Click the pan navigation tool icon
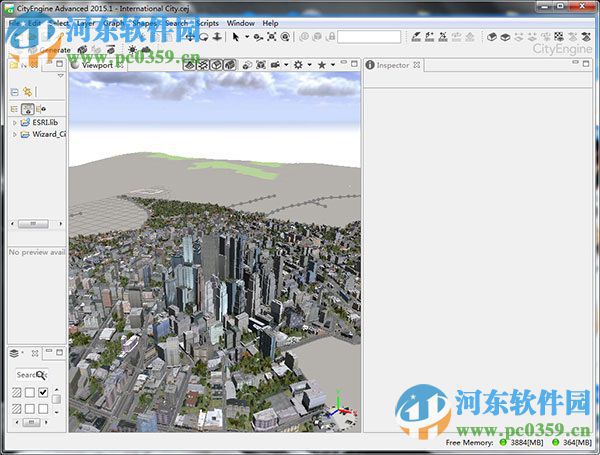 (x=190, y=37)
